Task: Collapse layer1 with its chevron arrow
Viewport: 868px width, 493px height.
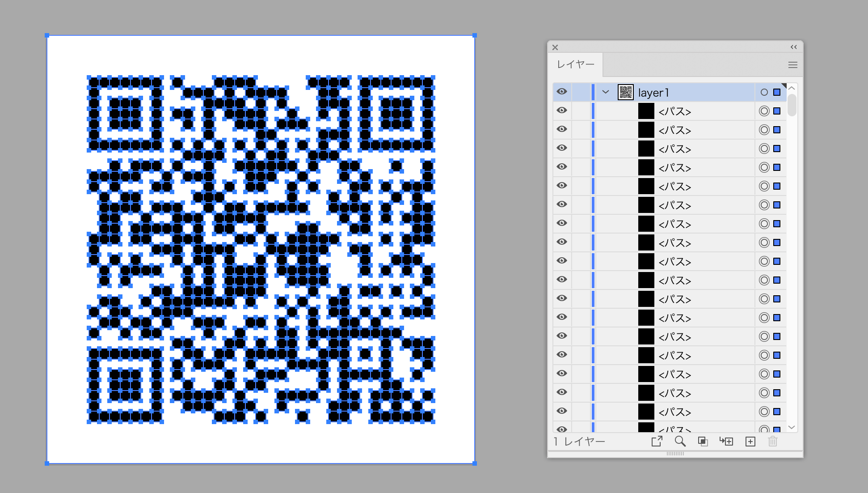Action: click(x=606, y=92)
